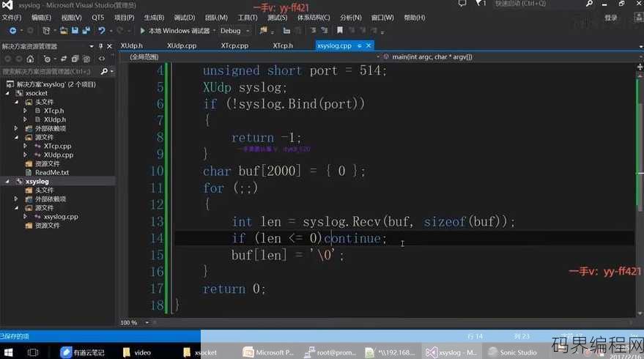Expand the XTcp.h tree node
Image resolution: width=644 pixels, height=359 pixels.
tap(25, 111)
